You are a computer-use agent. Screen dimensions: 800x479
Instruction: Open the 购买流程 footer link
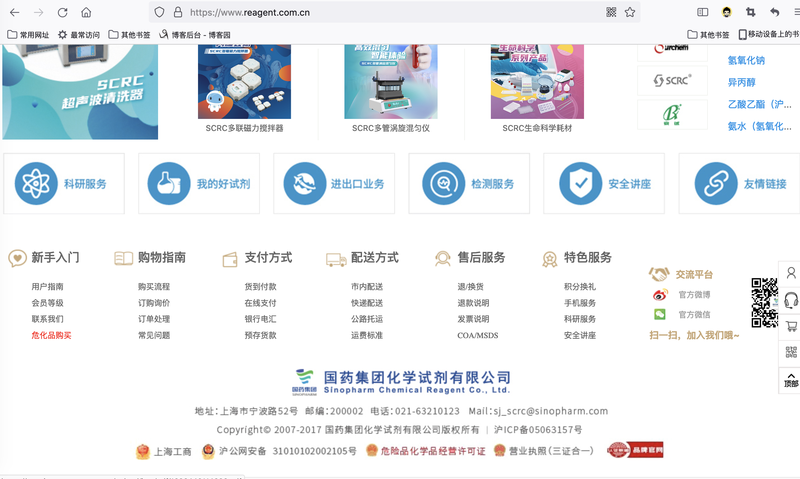(154, 287)
